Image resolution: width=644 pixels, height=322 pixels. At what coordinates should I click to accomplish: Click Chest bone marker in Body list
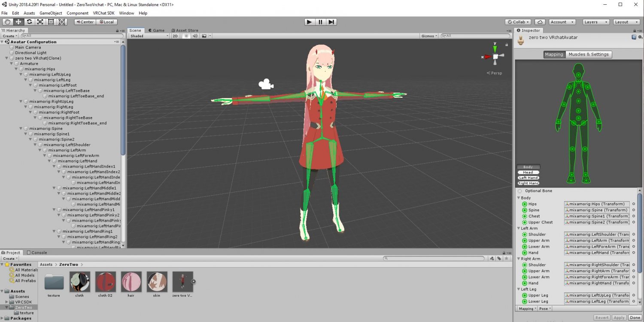525,216
